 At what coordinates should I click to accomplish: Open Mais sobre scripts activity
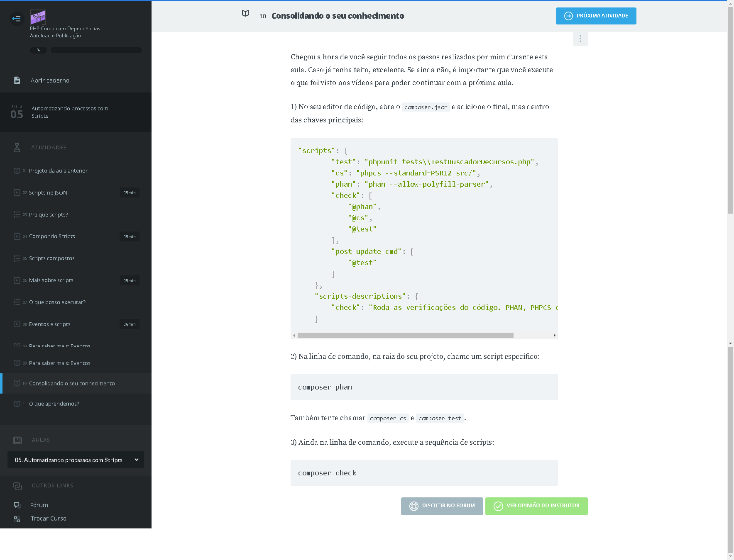click(51, 280)
